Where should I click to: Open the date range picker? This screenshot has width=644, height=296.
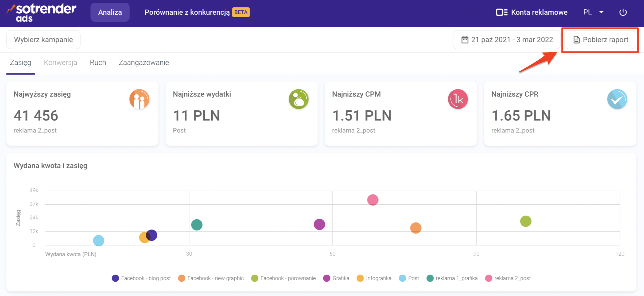point(507,40)
